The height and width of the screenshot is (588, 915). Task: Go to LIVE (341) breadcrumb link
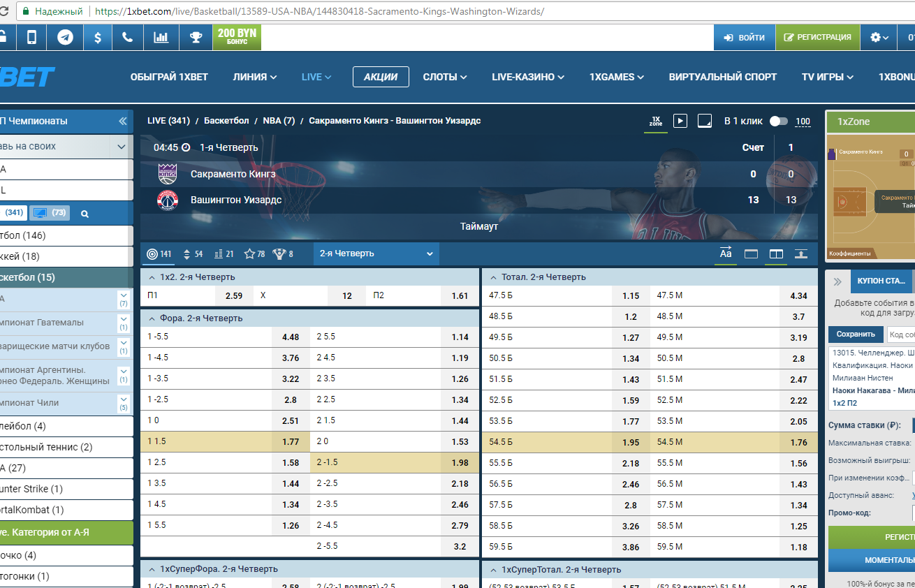(168, 121)
